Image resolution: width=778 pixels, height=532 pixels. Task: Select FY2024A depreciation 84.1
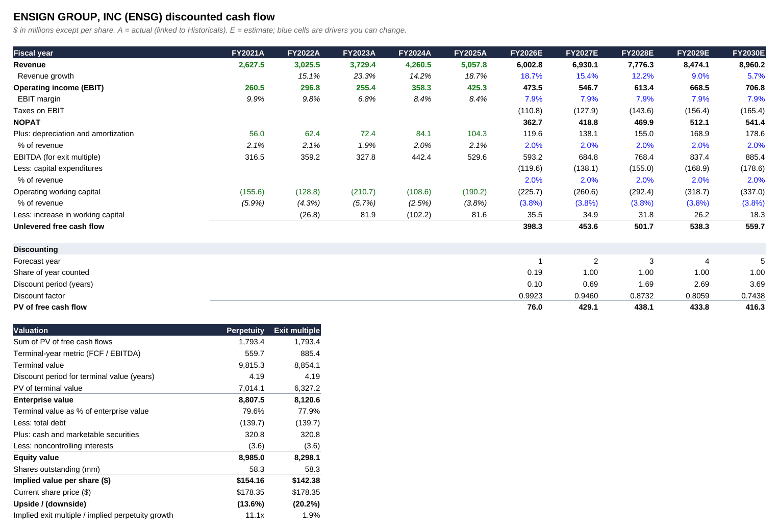tap(423, 134)
